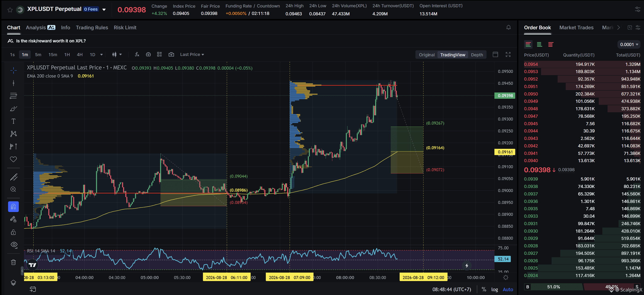Image resolution: width=644 pixels, height=295 pixels.
Task: Add XPLUSDT to favorites with star icon
Action: coord(10,10)
